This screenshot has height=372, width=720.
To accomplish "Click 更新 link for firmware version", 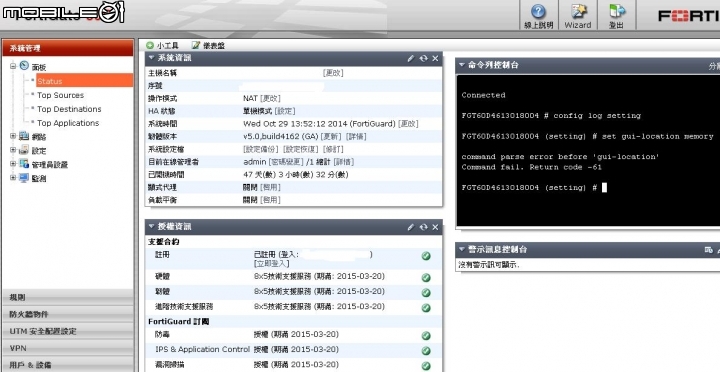I will pos(331,137).
